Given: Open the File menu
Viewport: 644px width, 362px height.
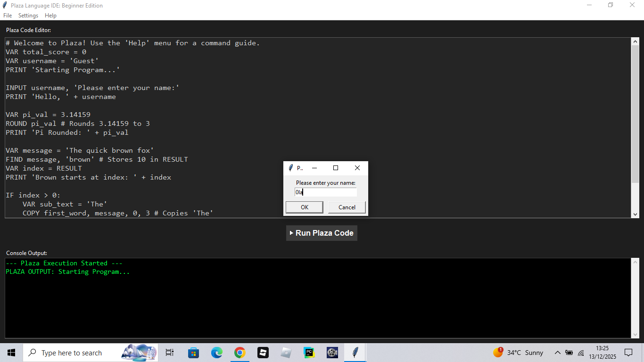Looking at the screenshot, I should pos(8,16).
